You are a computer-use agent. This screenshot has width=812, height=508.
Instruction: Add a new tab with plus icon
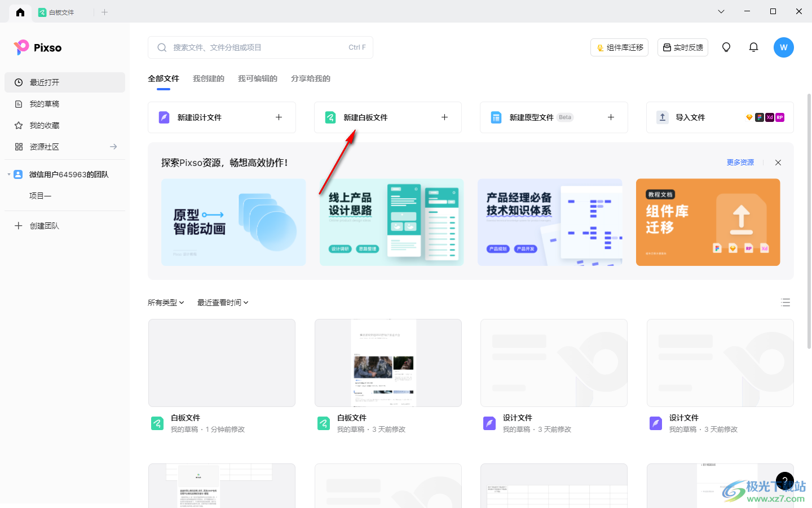[104, 12]
